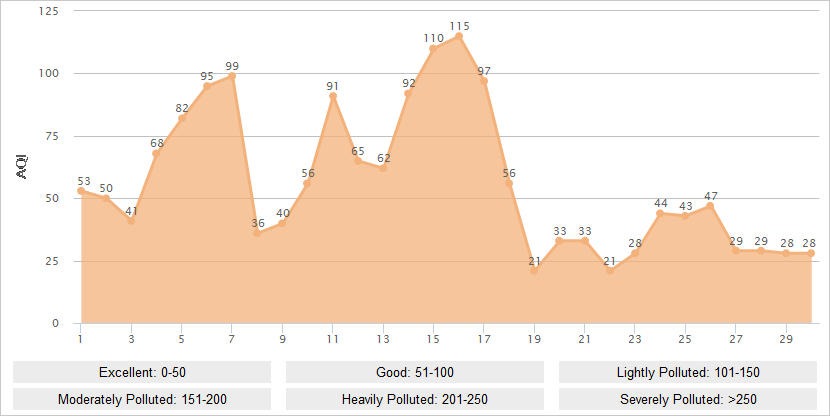Select the data point marker valued 82
This screenshot has width=830, height=416.
click(182, 119)
